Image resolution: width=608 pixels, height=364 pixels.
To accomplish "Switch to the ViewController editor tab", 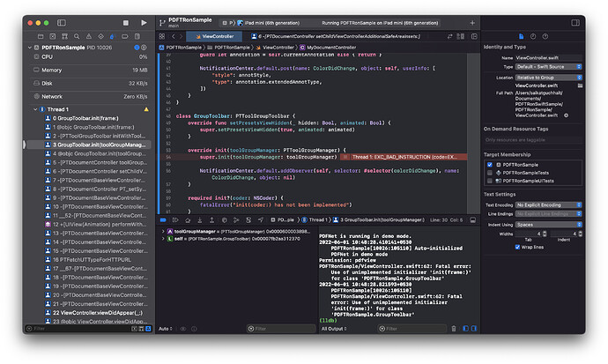I will (214, 36).
